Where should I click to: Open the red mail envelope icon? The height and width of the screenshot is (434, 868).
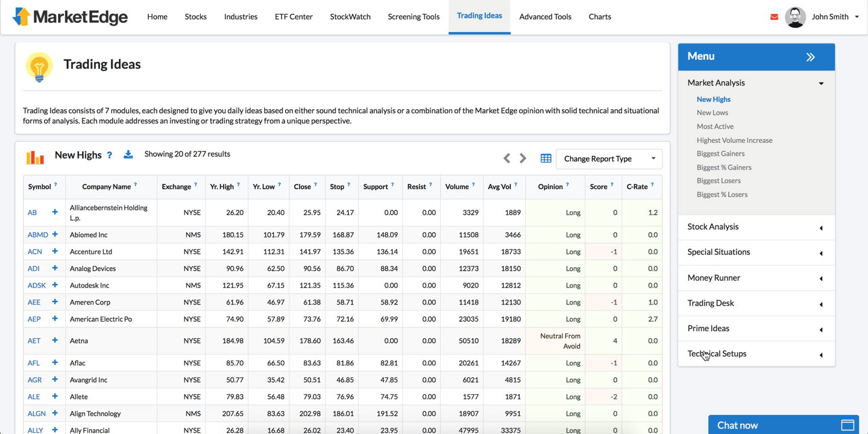click(x=774, y=17)
